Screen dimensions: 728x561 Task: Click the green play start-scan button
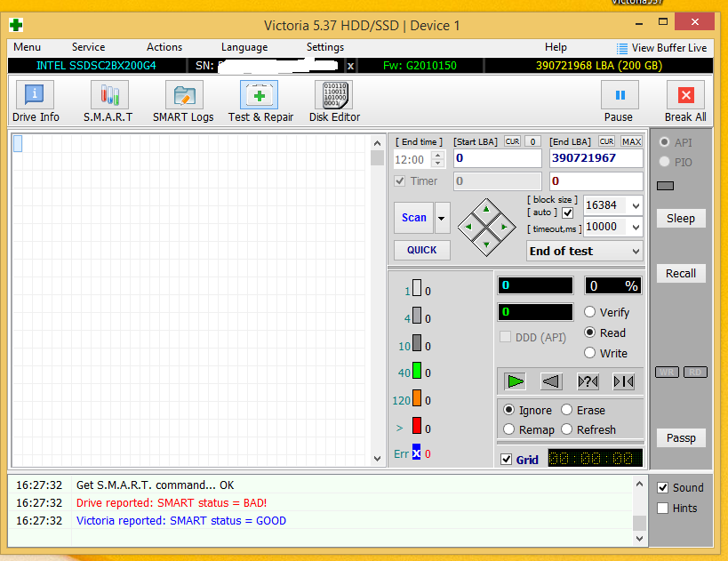[x=516, y=381]
